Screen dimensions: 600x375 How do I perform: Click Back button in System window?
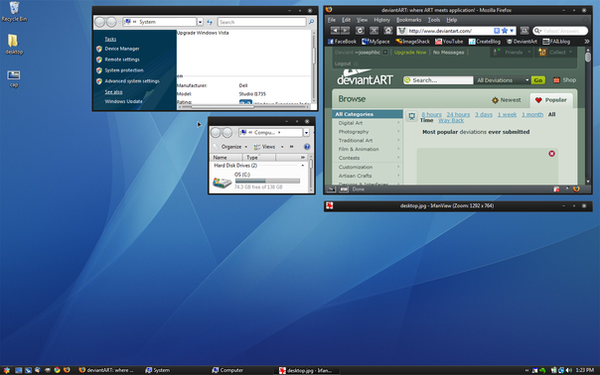click(99, 22)
